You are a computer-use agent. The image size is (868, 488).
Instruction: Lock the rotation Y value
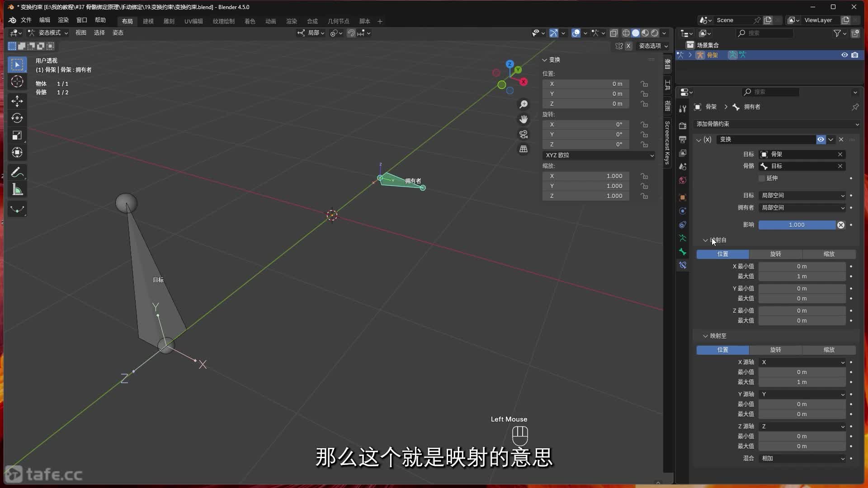(644, 135)
